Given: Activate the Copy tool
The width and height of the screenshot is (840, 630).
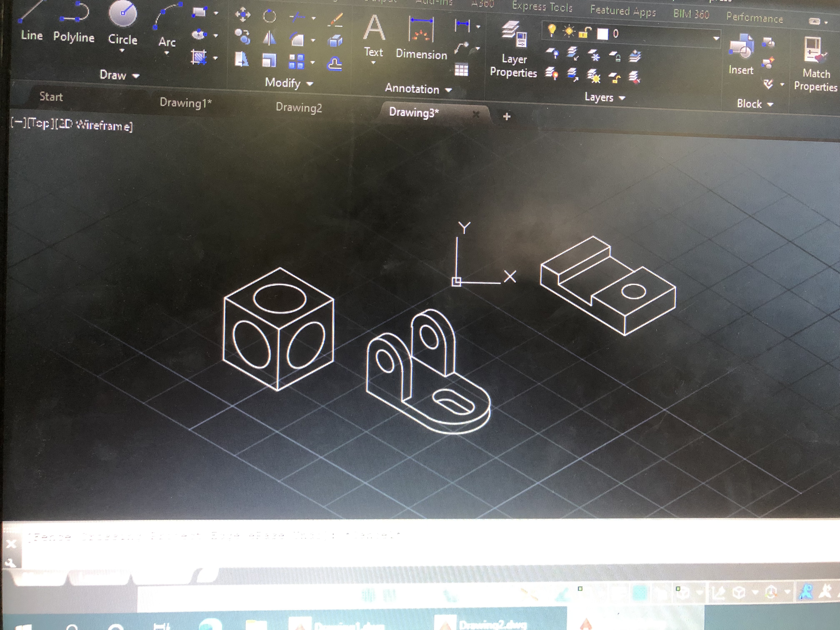Looking at the screenshot, I should tap(242, 37).
